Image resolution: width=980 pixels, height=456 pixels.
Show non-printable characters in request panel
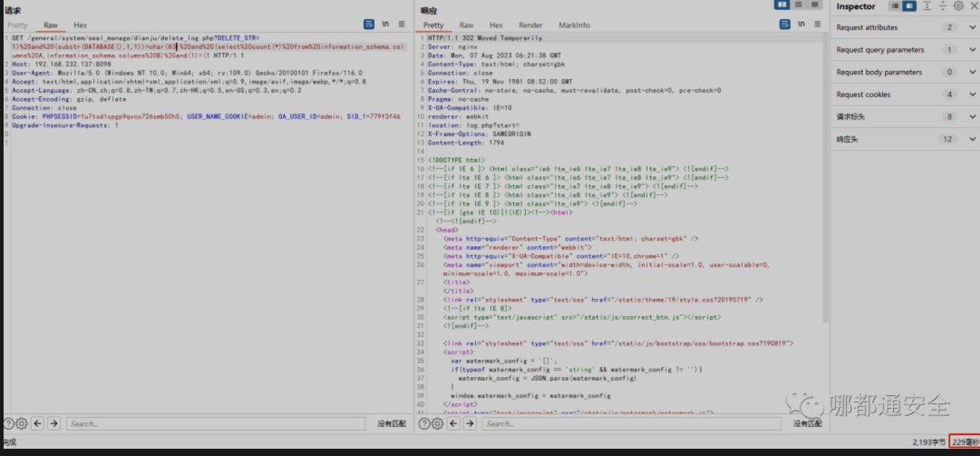[385, 25]
